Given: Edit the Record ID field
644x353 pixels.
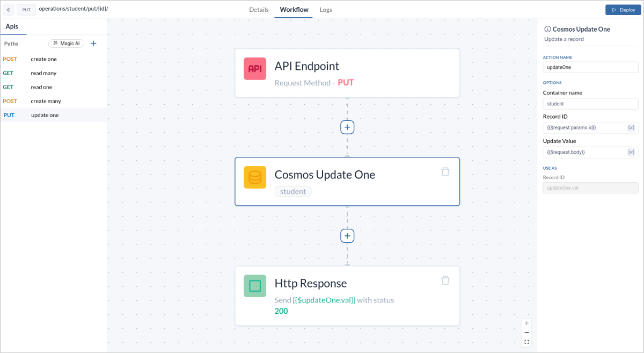Looking at the screenshot, I should coord(590,128).
